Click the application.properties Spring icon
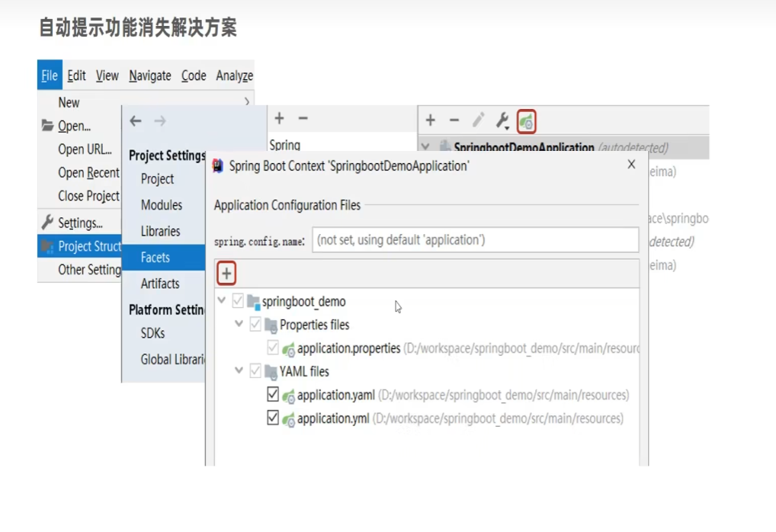The width and height of the screenshot is (776, 532). click(x=289, y=349)
